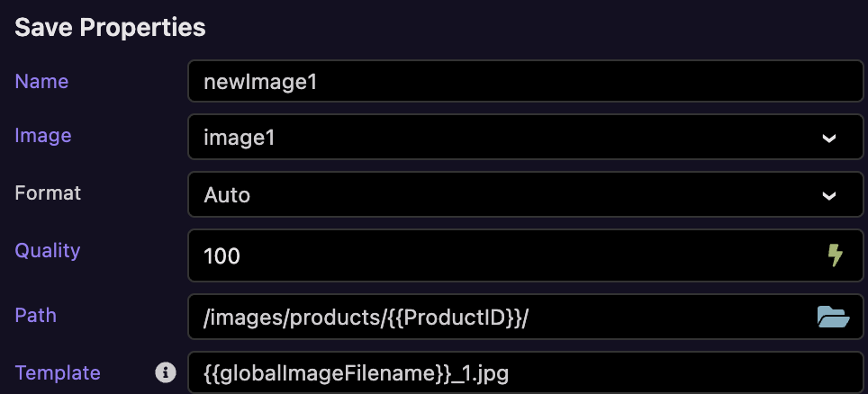Click the purple Name label
The image size is (868, 394).
click(x=41, y=81)
